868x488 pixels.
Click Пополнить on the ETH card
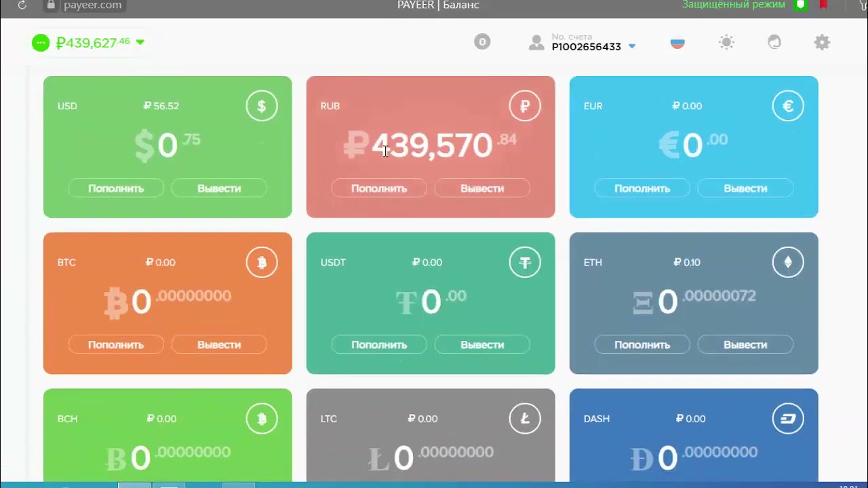pyautogui.click(x=642, y=345)
